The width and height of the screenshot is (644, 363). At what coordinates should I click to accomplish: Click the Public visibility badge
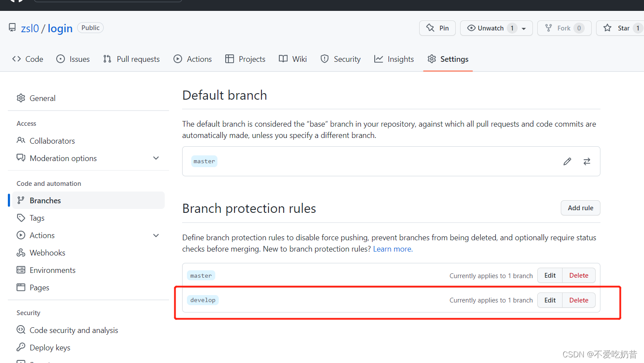pos(90,27)
